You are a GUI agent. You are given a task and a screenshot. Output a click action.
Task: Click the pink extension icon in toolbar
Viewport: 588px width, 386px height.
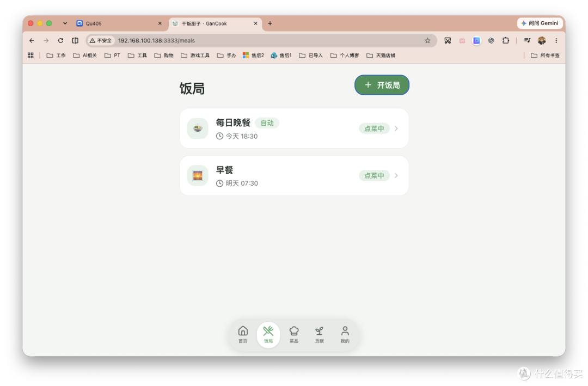pyautogui.click(x=462, y=40)
